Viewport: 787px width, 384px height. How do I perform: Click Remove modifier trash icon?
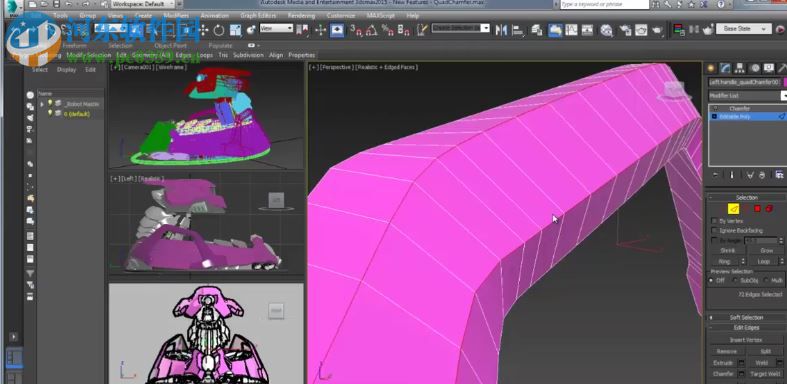click(x=762, y=175)
